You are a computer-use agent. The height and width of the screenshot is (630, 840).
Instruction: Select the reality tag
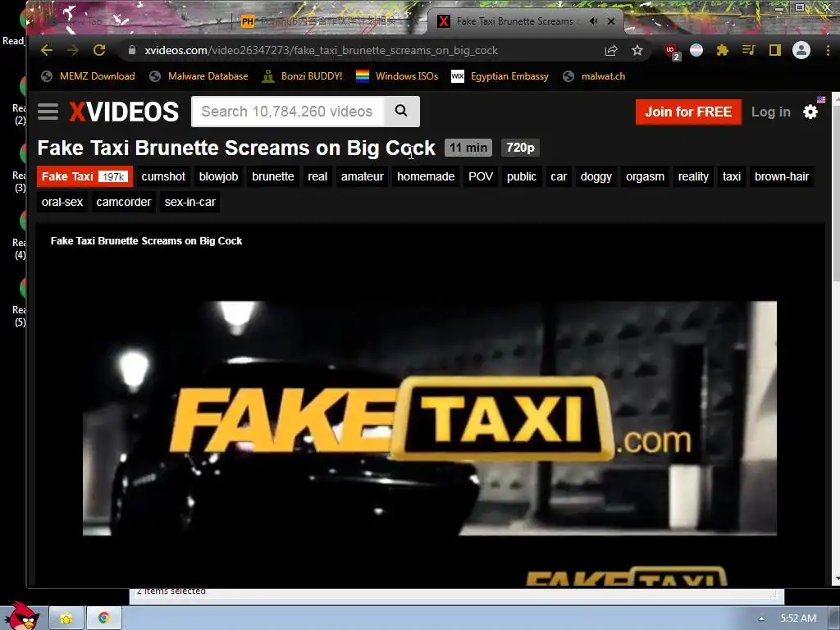[693, 177]
